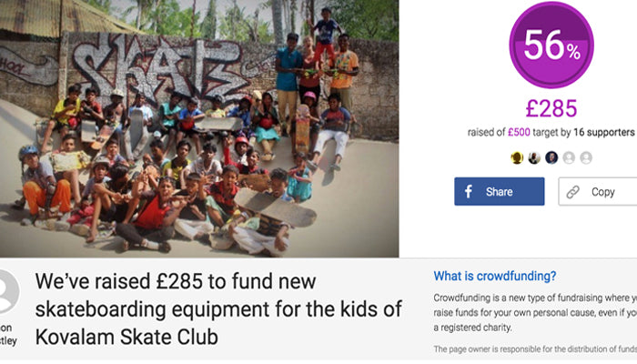Open the Kovalam skate kids campaign photo
Image resolution: width=637 pixels, height=364 pixels.
pyautogui.click(x=199, y=128)
